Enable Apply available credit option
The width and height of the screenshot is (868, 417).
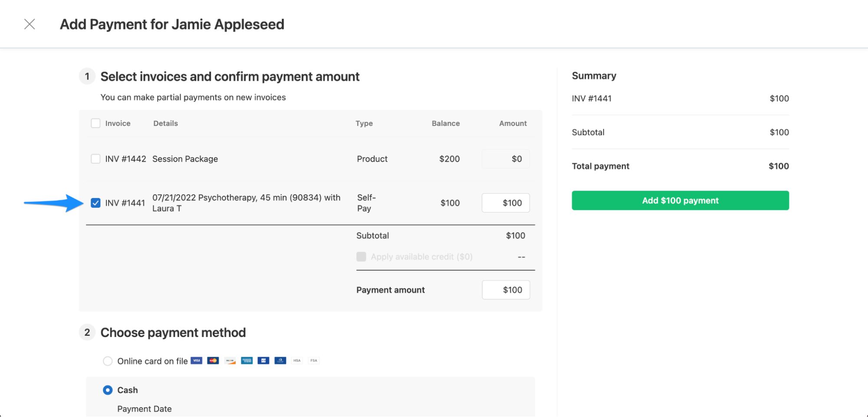click(x=361, y=257)
